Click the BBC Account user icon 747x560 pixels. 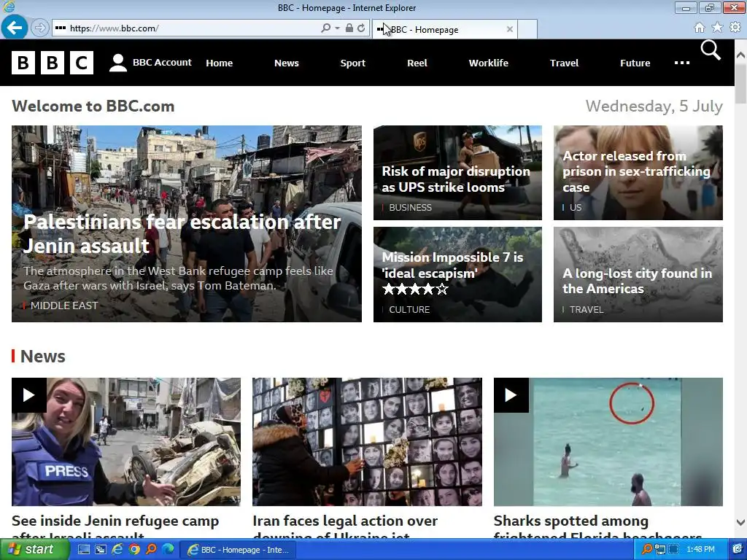117,63
